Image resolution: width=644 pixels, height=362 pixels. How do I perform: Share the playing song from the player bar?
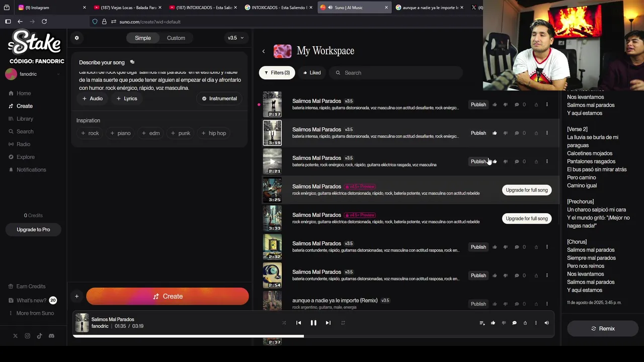(525, 323)
